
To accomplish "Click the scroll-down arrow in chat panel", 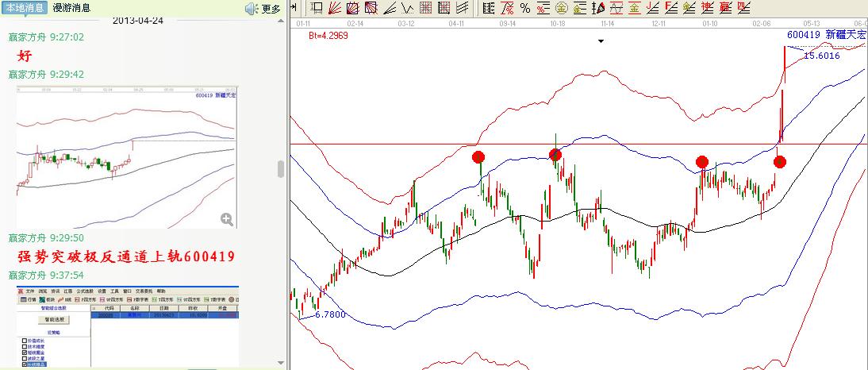I will point(279,363).
